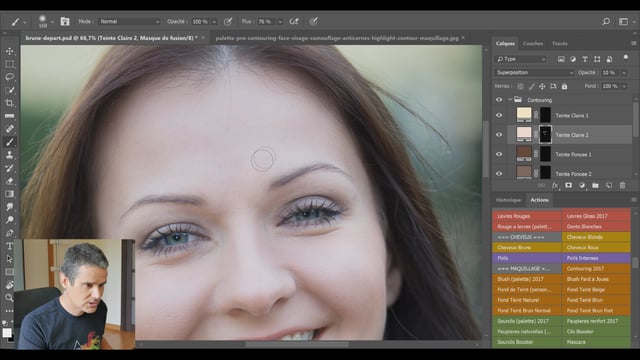Switch to the Calques tab
This screenshot has height=360, width=640.
pyautogui.click(x=505, y=43)
